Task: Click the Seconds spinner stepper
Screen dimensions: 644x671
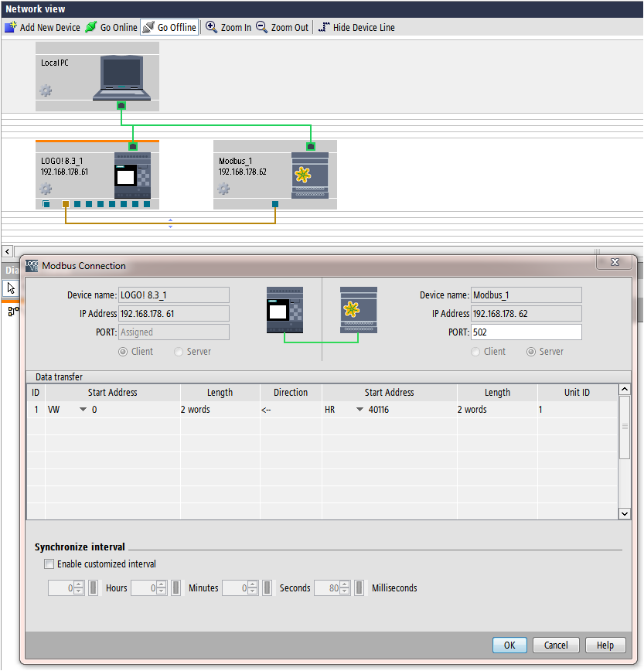Action: pyautogui.click(x=254, y=588)
